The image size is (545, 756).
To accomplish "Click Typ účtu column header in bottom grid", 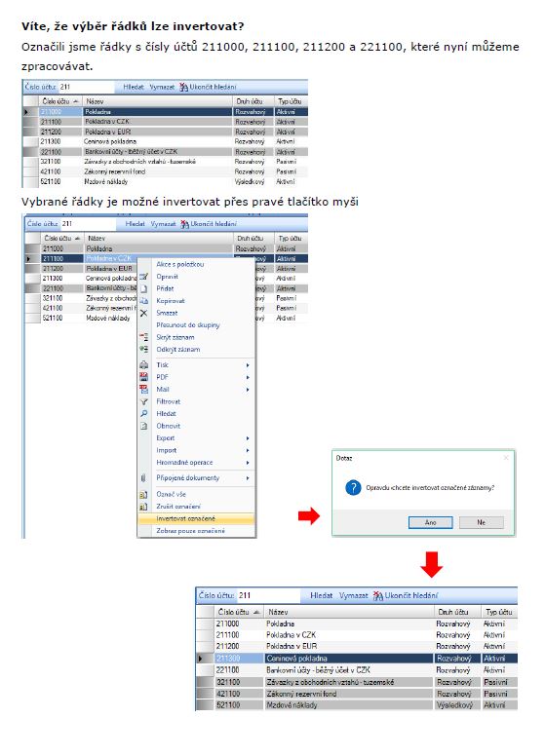I will [x=499, y=612].
